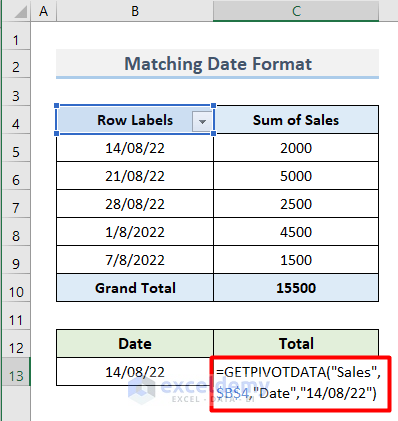The height and width of the screenshot is (421, 398).
Task: Select column A header
Action: tap(44, 11)
